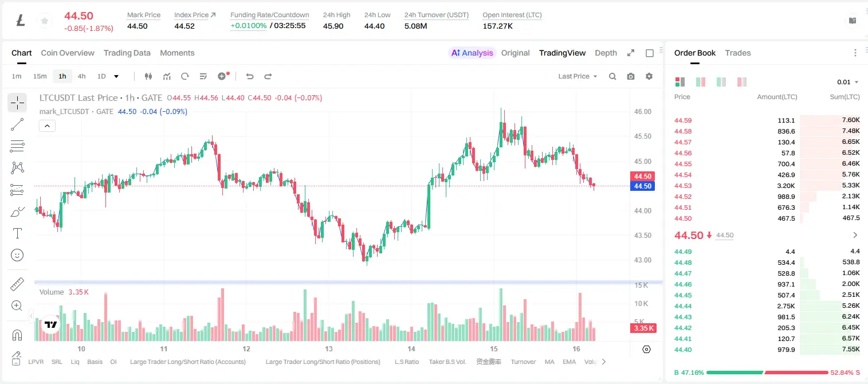Take a chart snapshot with camera icon
Screen dimensions: 868x384
click(631, 76)
